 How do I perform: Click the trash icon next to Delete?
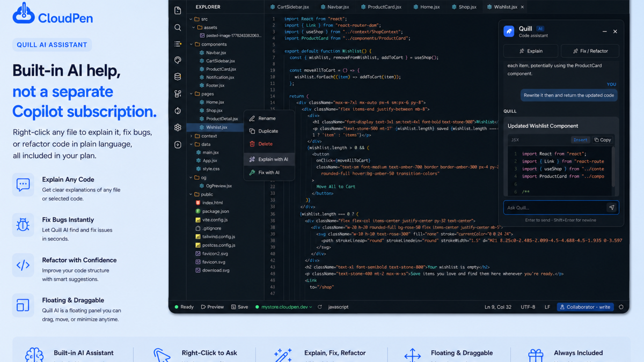click(x=252, y=144)
